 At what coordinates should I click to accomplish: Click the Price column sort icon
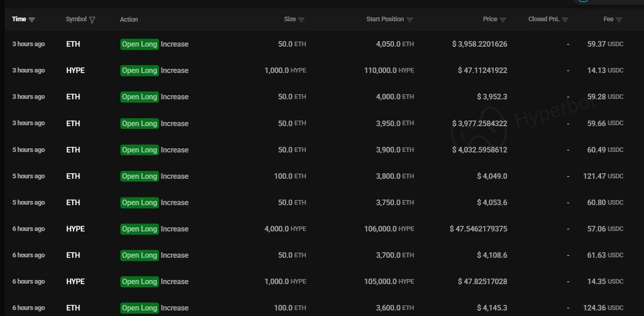(x=503, y=20)
